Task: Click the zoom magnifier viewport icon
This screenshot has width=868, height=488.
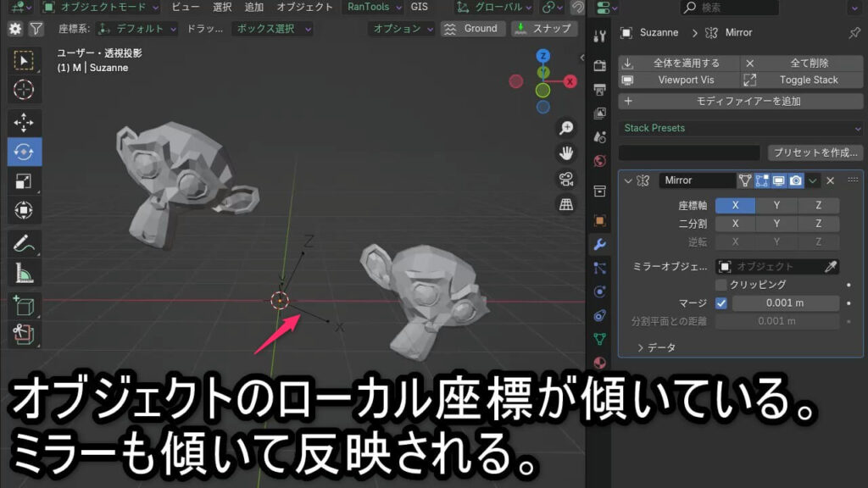Action: coord(566,129)
